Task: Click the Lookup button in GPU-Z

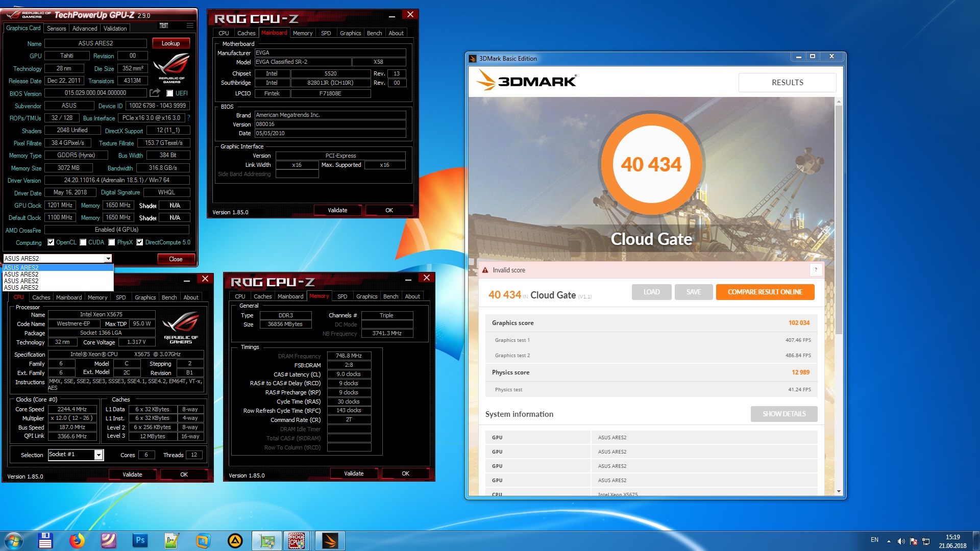Action: click(x=170, y=43)
